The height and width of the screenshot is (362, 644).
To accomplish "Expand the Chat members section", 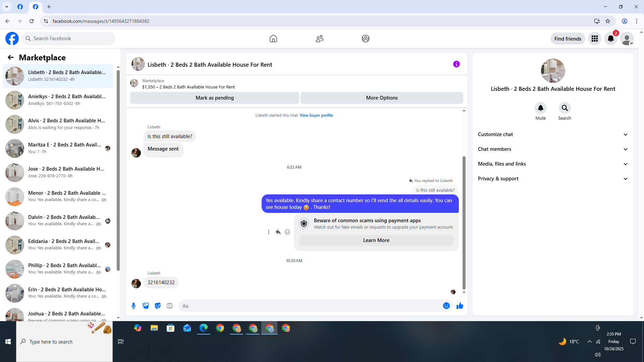I will pos(553,149).
